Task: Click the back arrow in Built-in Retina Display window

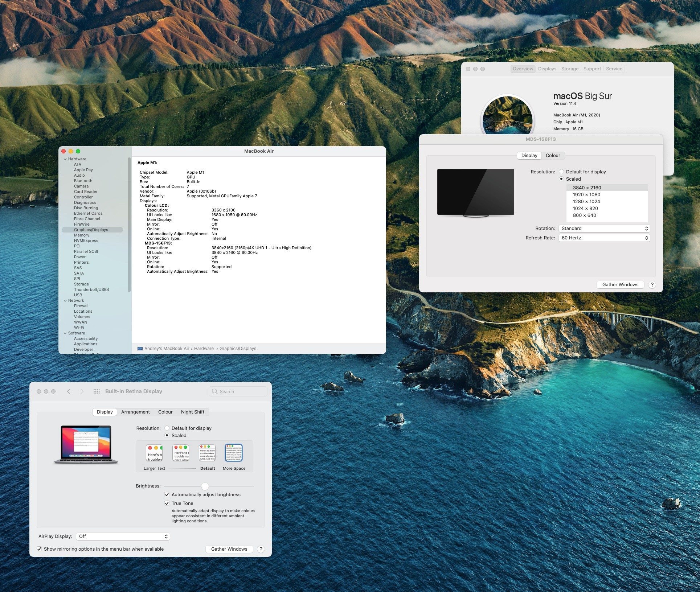Action: click(x=69, y=391)
